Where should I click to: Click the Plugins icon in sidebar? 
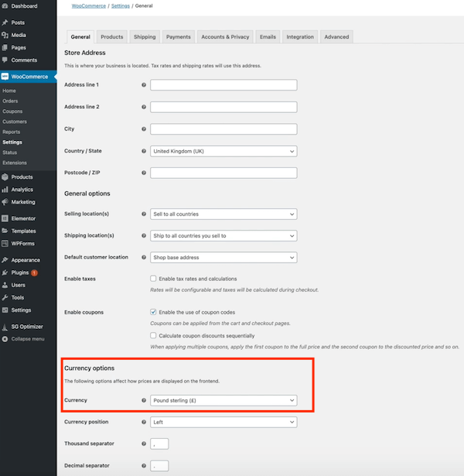5,272
